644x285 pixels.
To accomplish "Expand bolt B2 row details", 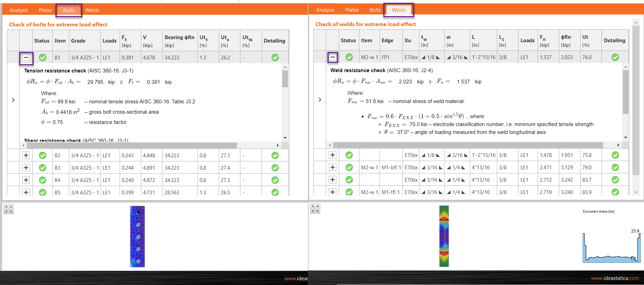I will [26, 155].
